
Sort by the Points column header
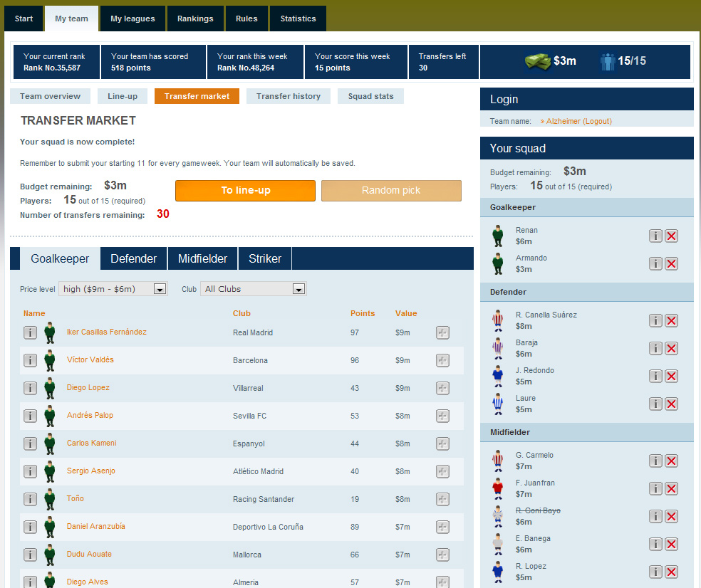click(363, 313)
